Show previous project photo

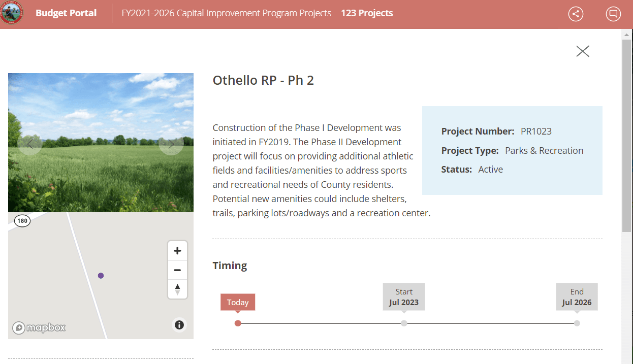(x=29, y=144)
